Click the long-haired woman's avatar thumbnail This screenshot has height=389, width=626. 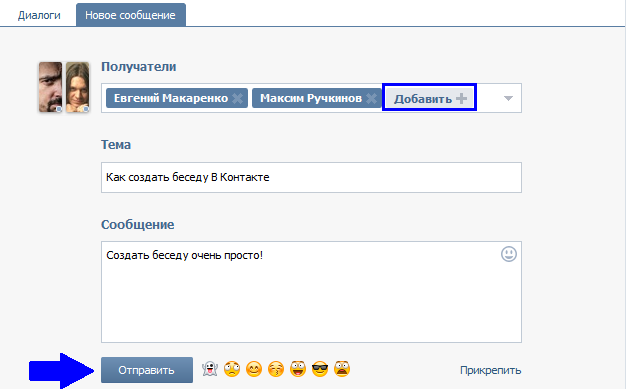tap(77, 87)
